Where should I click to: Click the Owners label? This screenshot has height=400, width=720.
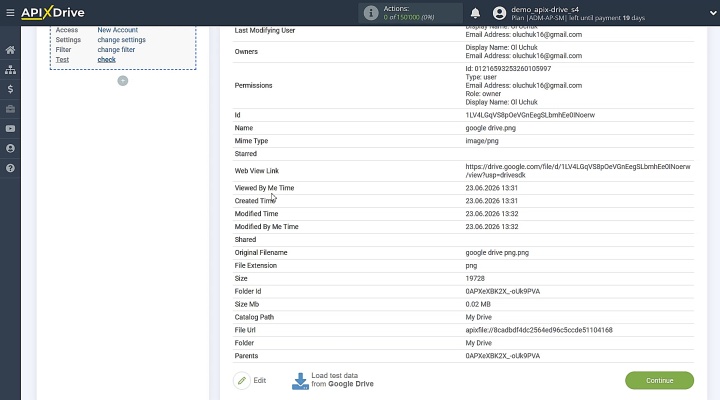(246, 51)
